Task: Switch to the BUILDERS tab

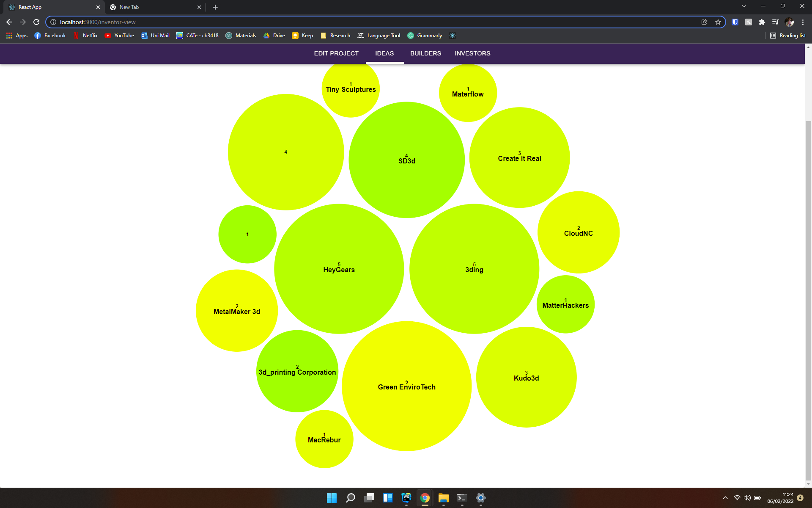Action: pos(425,53)
